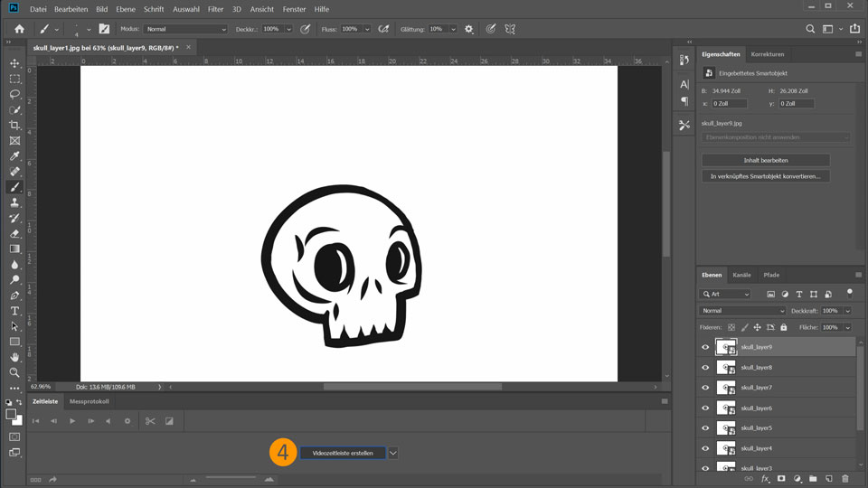
Task: Toggle visibility of skull_layer7
Action: (705, 388)
